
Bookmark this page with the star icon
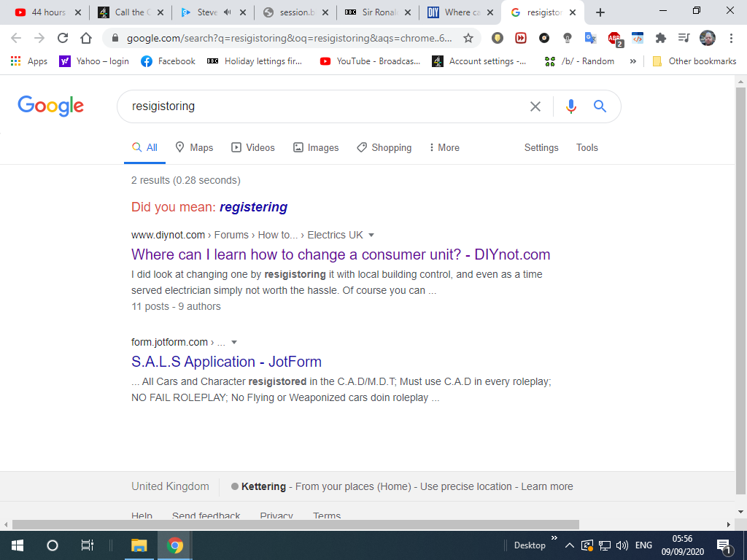(468, 38)
